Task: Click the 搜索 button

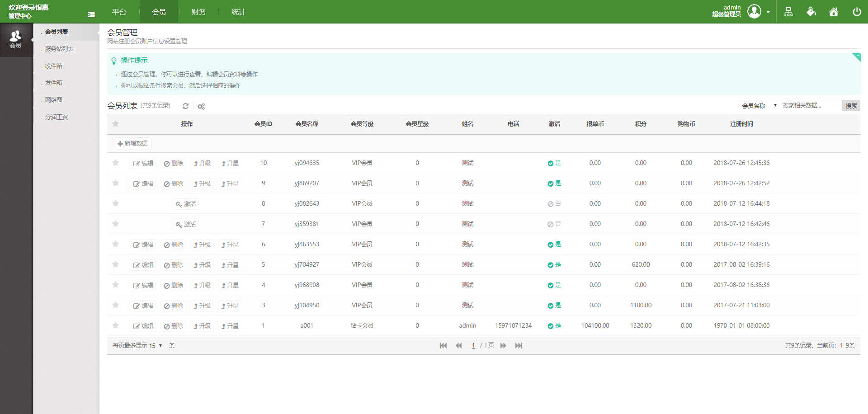Action: click(851, 106)
